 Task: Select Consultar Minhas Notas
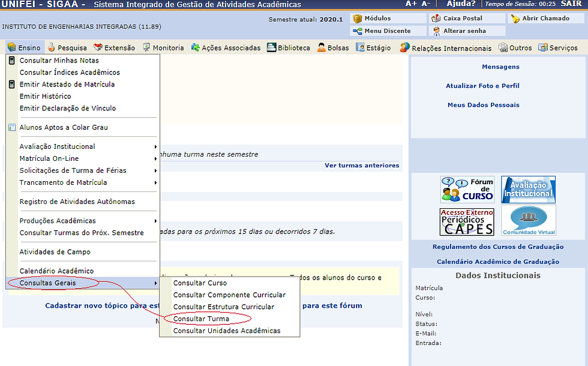(x=59, y=61)
